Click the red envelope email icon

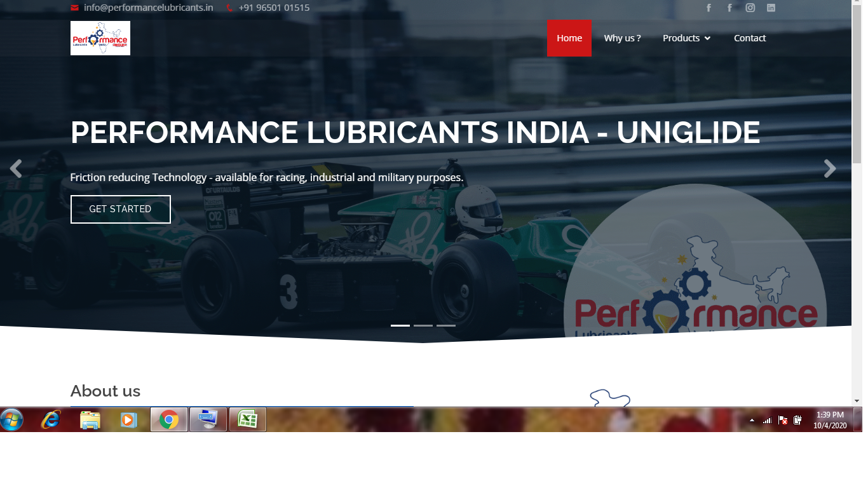click(x=74, y=8)
